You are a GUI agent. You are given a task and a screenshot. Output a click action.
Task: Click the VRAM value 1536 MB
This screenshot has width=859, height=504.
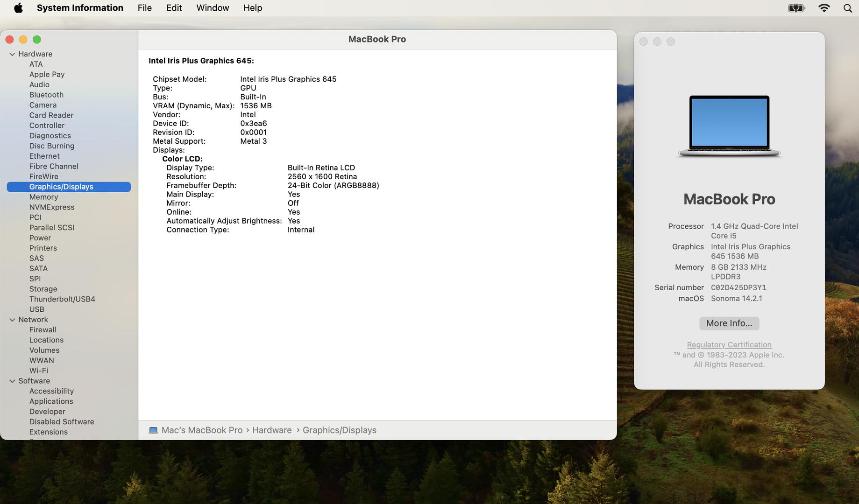point(256,106)
